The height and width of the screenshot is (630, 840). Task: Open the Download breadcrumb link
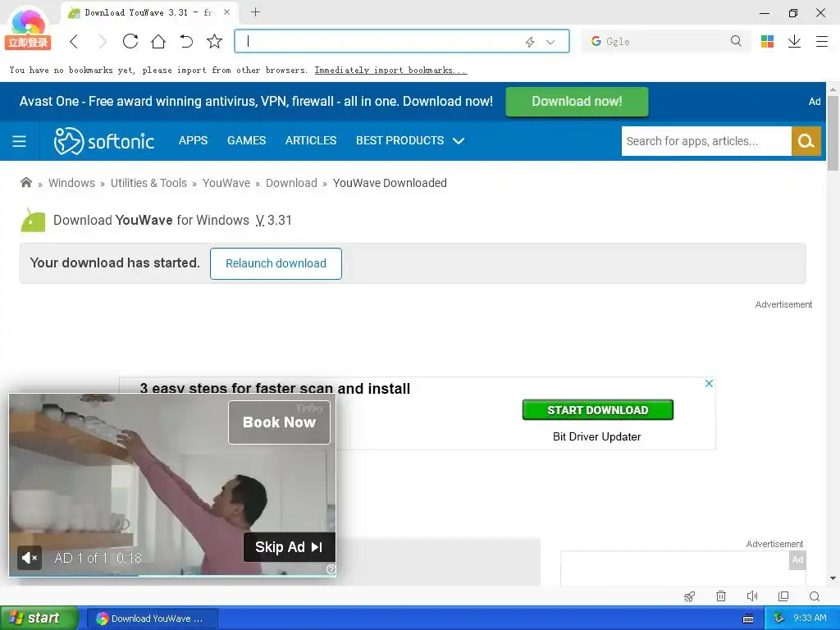coord(291,183)
